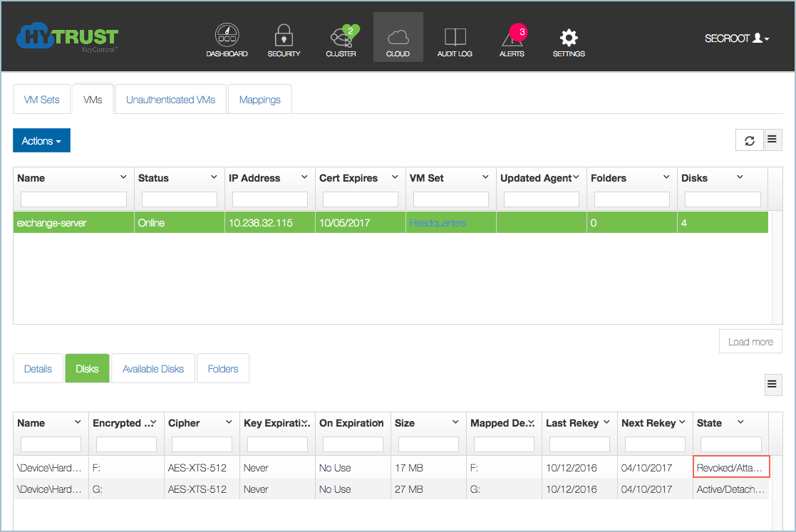Open the lower Folders tab
Screen dimensions: 796x532
[x=223, y=369]
